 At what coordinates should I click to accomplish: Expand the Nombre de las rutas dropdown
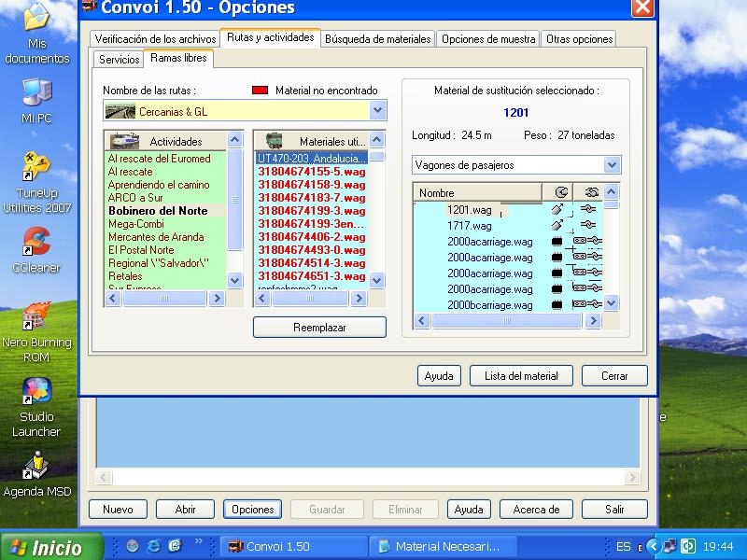pyautogui.click(x=377, y=111)
